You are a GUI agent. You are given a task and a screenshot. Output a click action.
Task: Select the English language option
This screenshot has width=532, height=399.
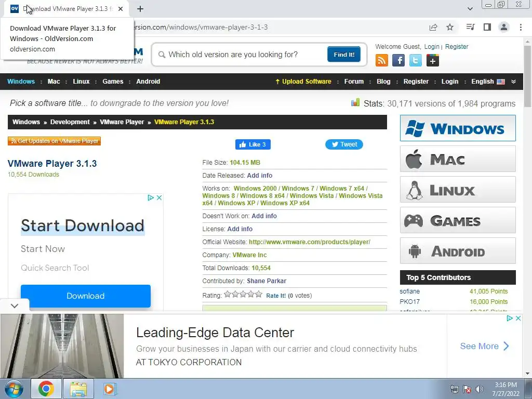point(488,82)
